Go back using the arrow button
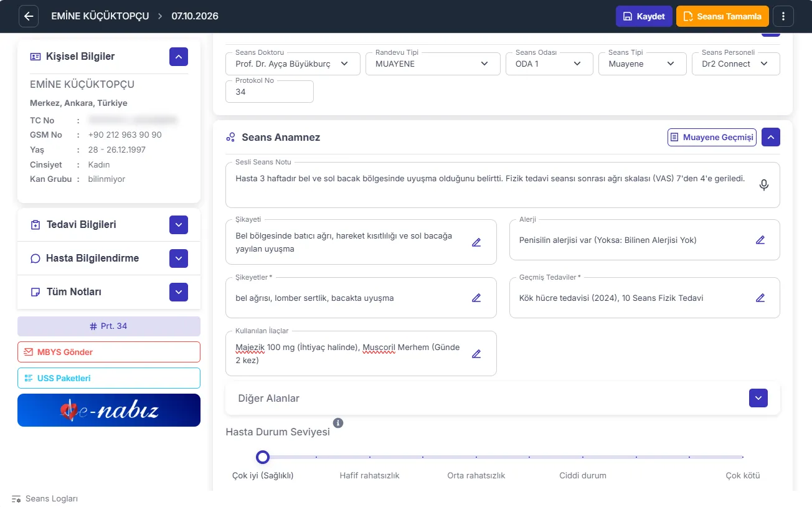 point(29,16)
